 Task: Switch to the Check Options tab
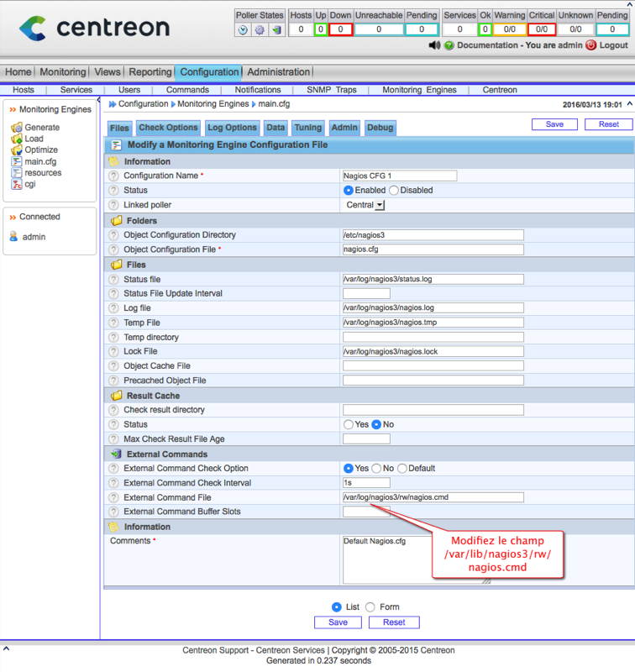[x=168, y=128]
